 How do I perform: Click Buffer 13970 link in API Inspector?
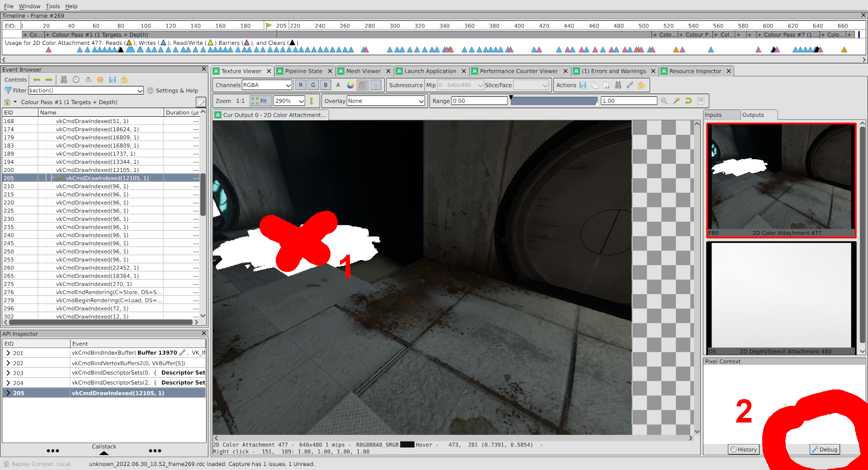[157, 353]
